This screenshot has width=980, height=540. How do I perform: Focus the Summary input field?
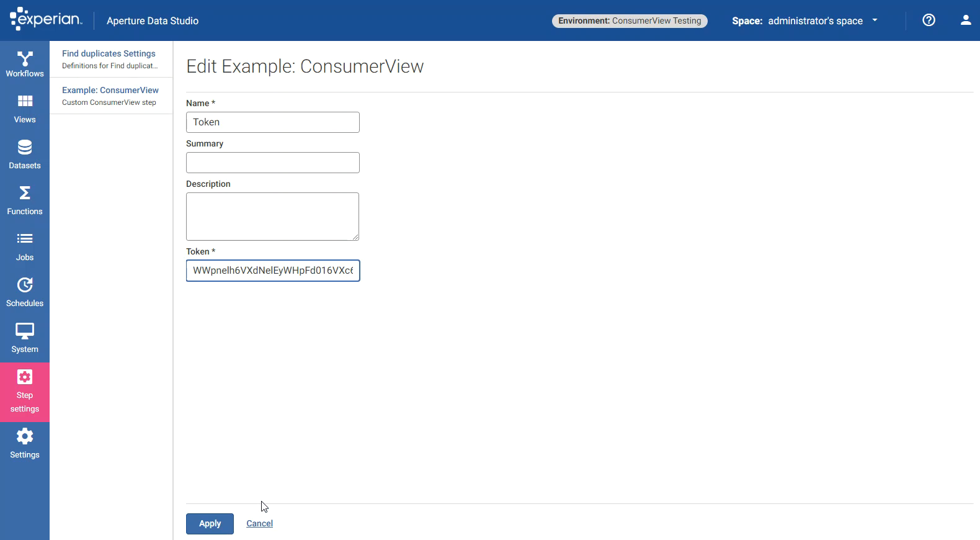[273, 163]
